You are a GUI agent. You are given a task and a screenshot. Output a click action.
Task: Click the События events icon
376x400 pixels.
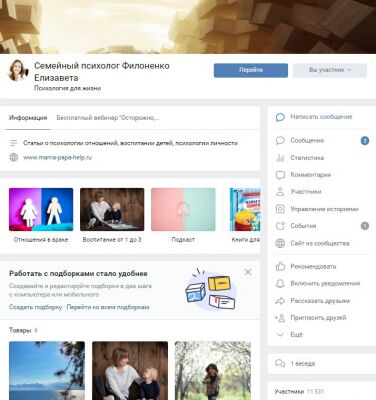coord(280,226)
